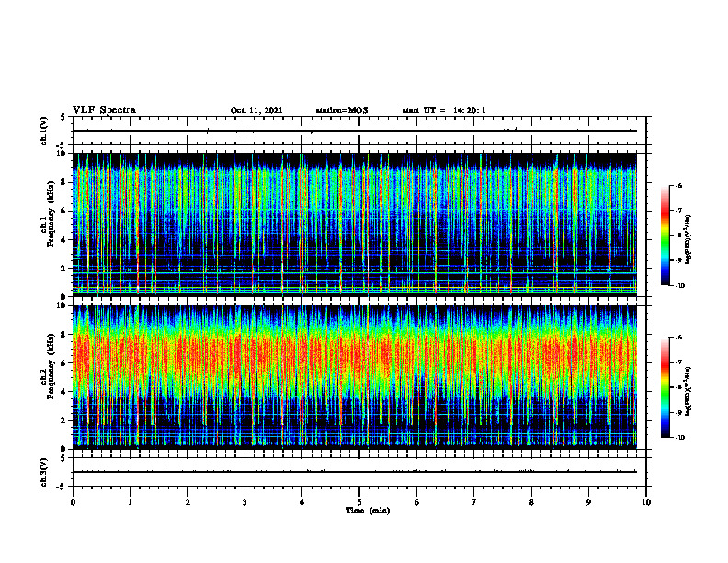Screen dimensions: 728x563
Task: Click the "-10" label on ch.1 color bar
Action: [x=679, y=286]
